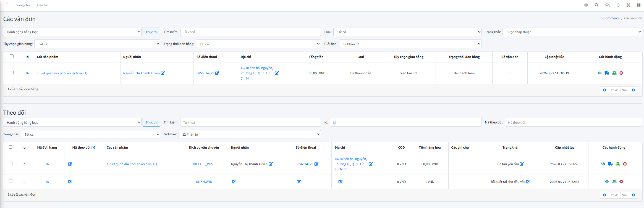This screenshot has height=208, width=644.
Task: Click the Mã theo dõi input field
Action: 573,123
